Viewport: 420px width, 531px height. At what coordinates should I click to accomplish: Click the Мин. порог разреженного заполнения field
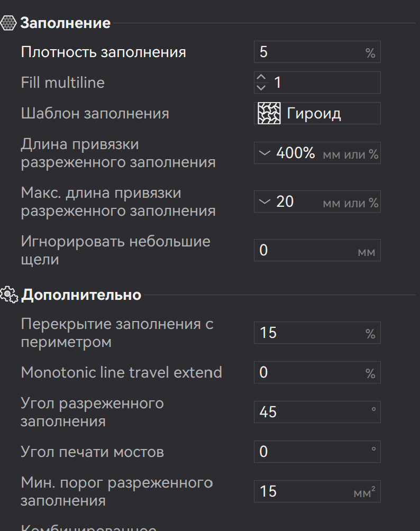pyautogui.click(x=317, y=491)
